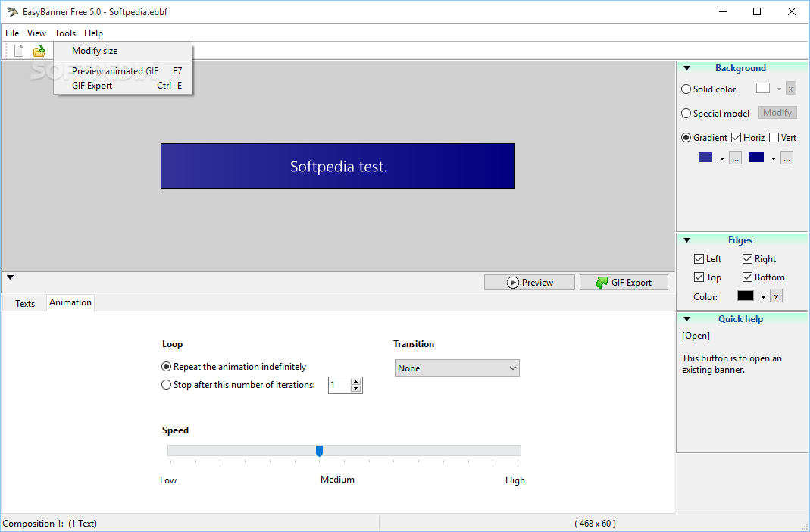Uncheck the Right edge checkbox

[748, 258]
